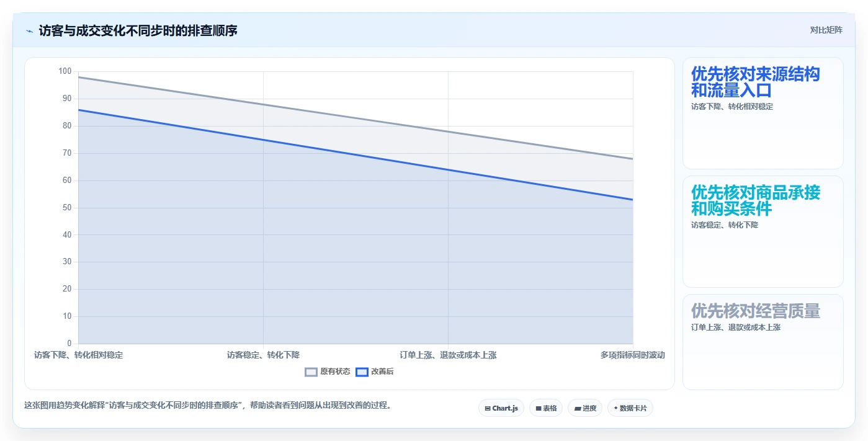Screen dimensions: 868x441
Task: Click the title 访客与成交变化不同步时的排查顺序
Action: 138,30
